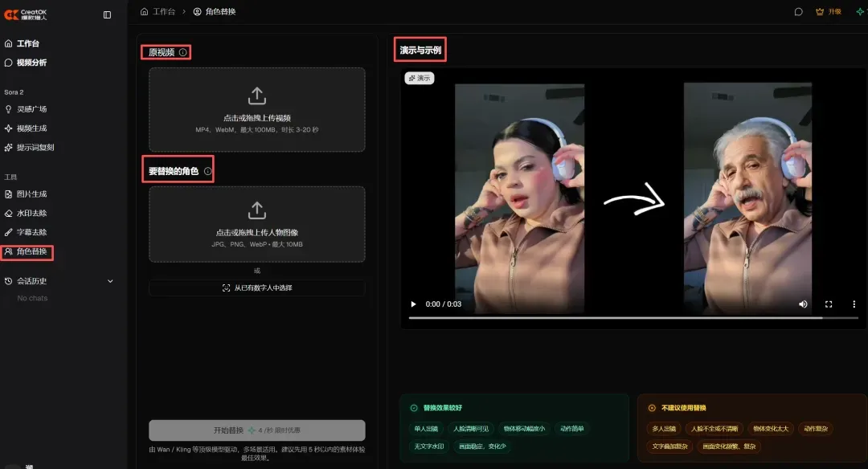
Task: Click info icon next to 原视频
Action: [182, 52]
